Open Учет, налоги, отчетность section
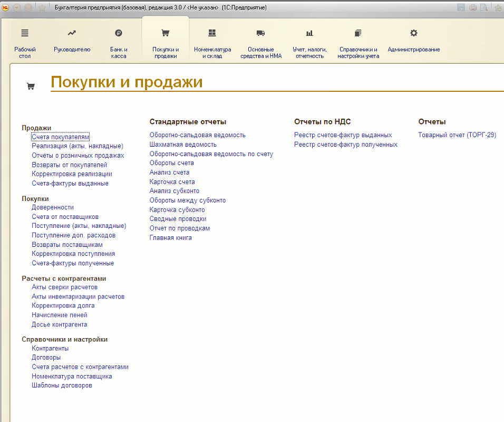Image resolution: width=504 pixels, height=422 pixels. 309,42
